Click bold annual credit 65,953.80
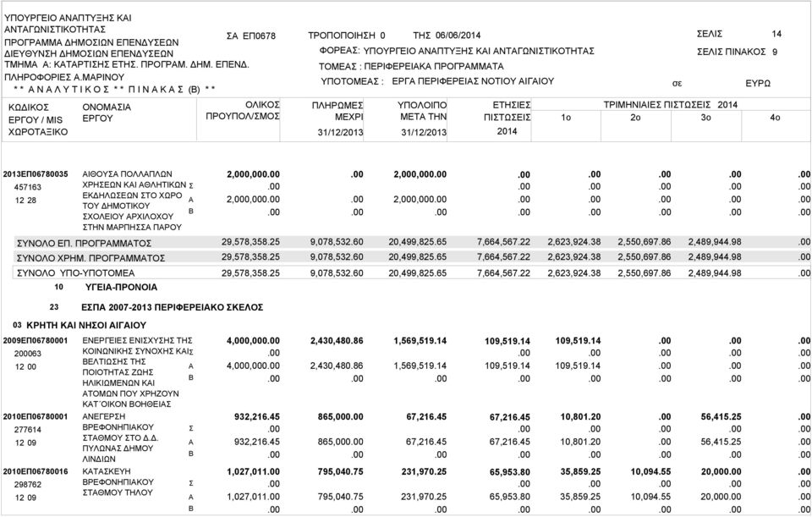 (509, 472)
